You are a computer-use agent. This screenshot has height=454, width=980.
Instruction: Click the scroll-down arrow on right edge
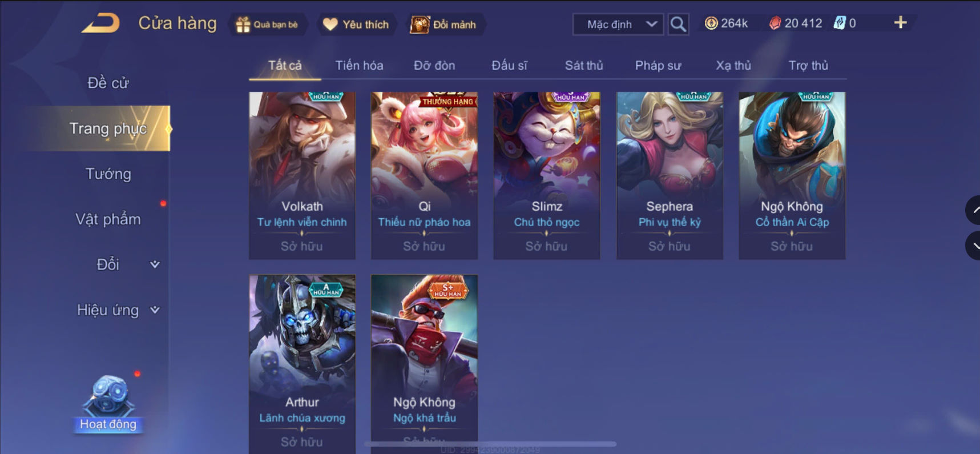(x=973, y=246)
